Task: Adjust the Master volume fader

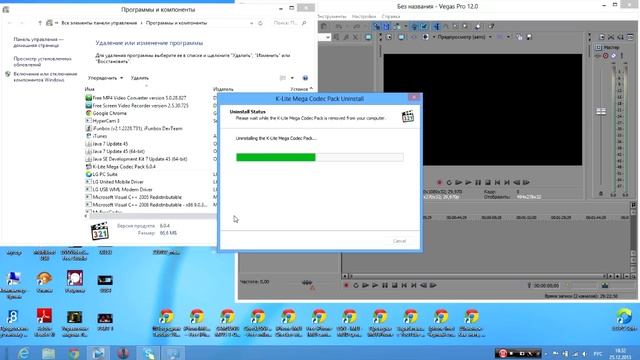Action: click(601, 111)
